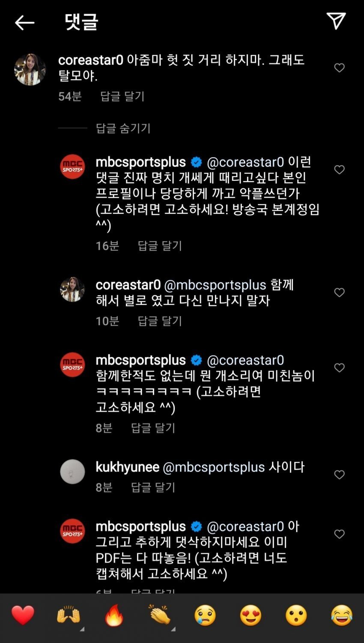This screenshot has height=643, width=364.
Task: Like the top coreastar0 comment
Action: point(339,68)
